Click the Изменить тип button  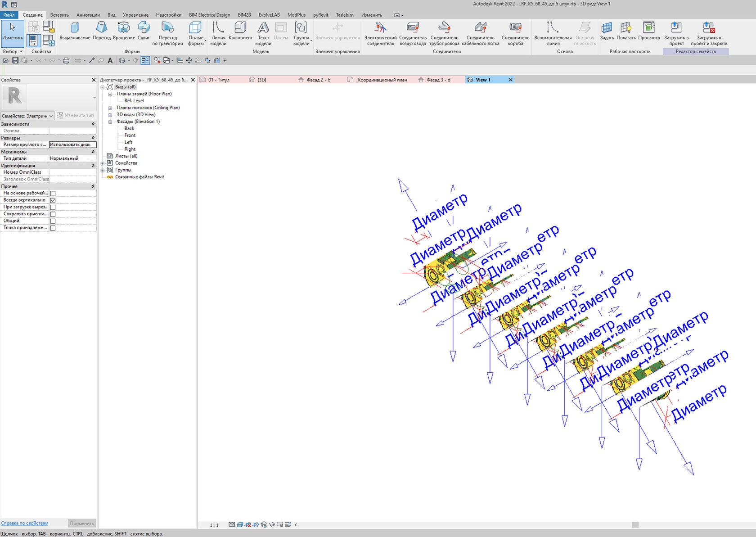(76, 116)
